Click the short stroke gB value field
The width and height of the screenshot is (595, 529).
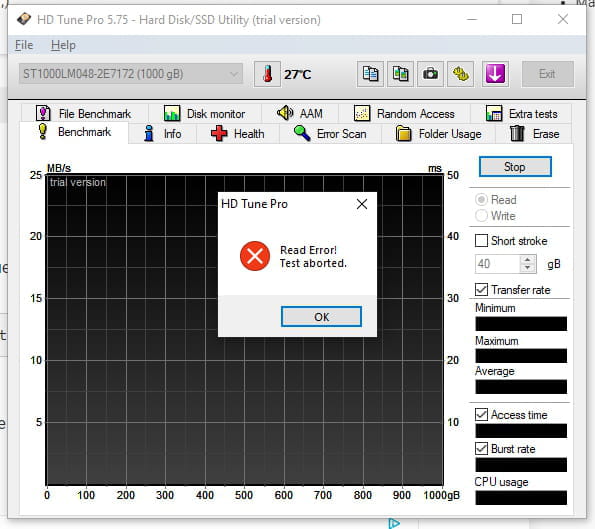tap(497, 264)
